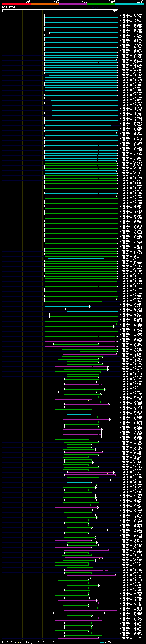The height and width of the screenshot is (644, 146).
Task: Select the UniRef100_Q9ZR03-2 label
Action: (x=132, y=37)
